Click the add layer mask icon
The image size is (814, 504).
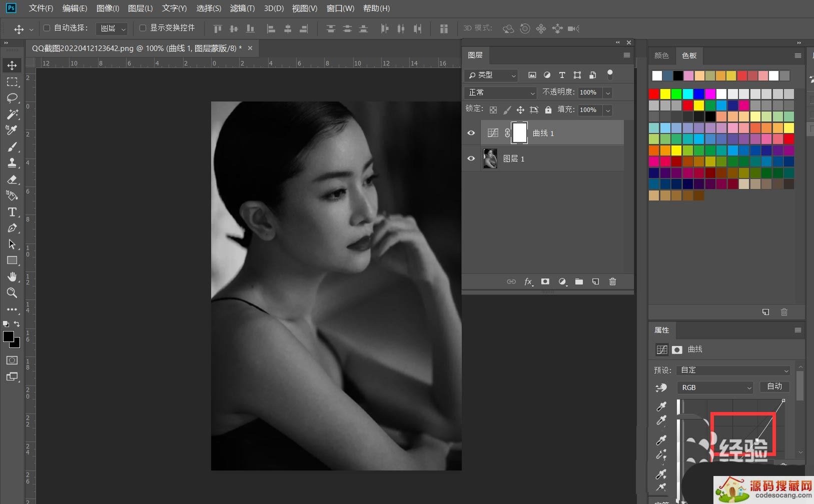click(545, 282)
